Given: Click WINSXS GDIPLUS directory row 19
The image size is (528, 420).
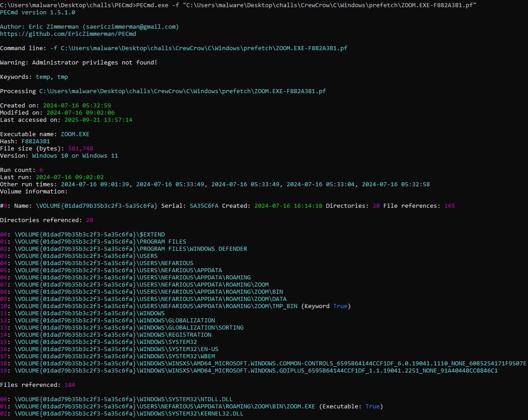Looking at the screenshot, I should 249,371.
